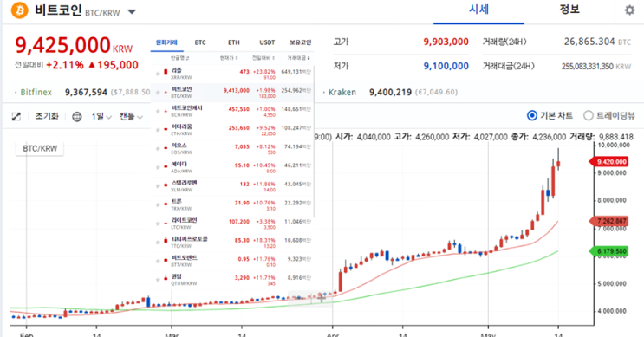Switch to the 정보 tab

[569, 10]
